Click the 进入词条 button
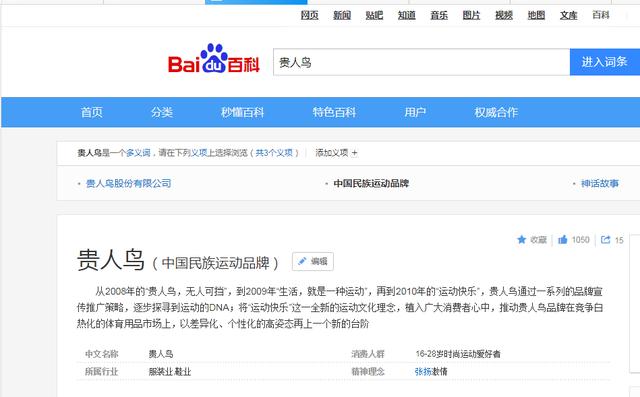Image resolution: width=640 pixels, height=397 pixels. point(604,62)
